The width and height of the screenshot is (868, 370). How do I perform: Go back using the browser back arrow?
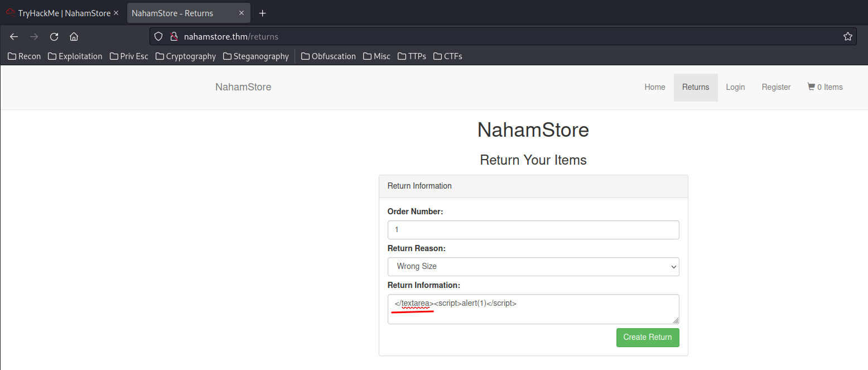14,37
